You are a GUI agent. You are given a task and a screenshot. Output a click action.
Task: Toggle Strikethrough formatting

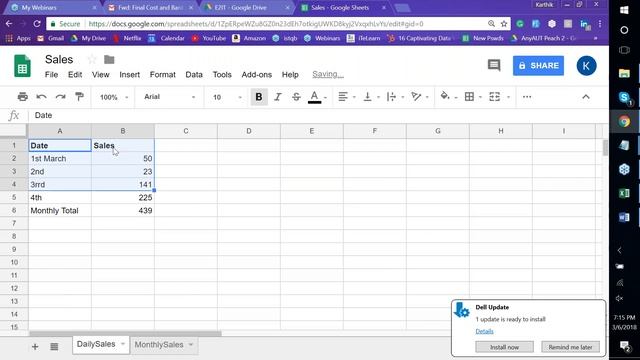point(296,97)
